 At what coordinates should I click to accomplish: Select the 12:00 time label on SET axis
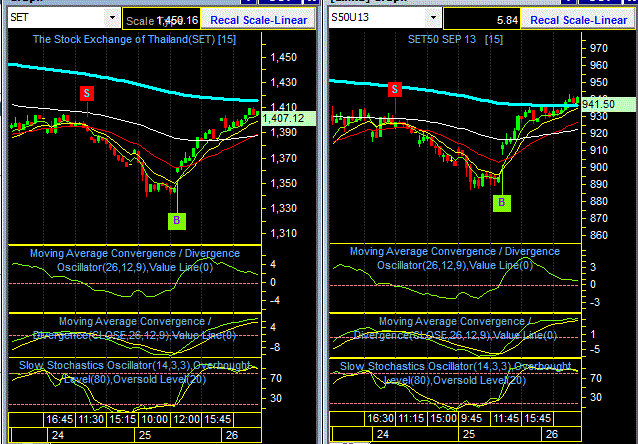point(187,419)
